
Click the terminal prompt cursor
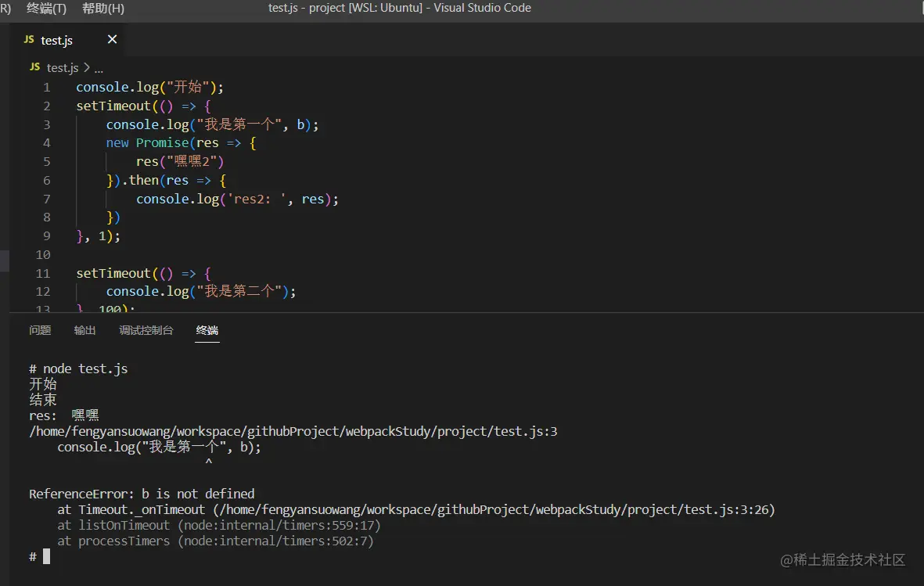click(x=47, y=556)
